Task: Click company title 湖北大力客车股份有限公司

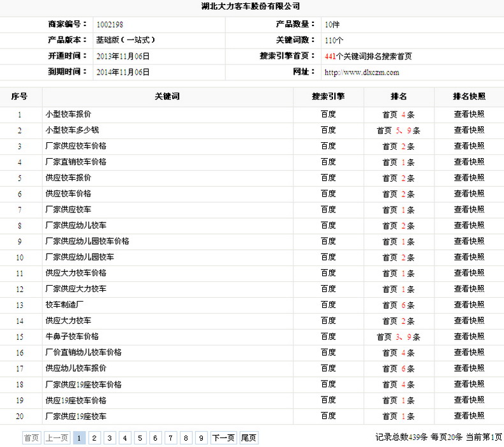Action: click(251, 6)
